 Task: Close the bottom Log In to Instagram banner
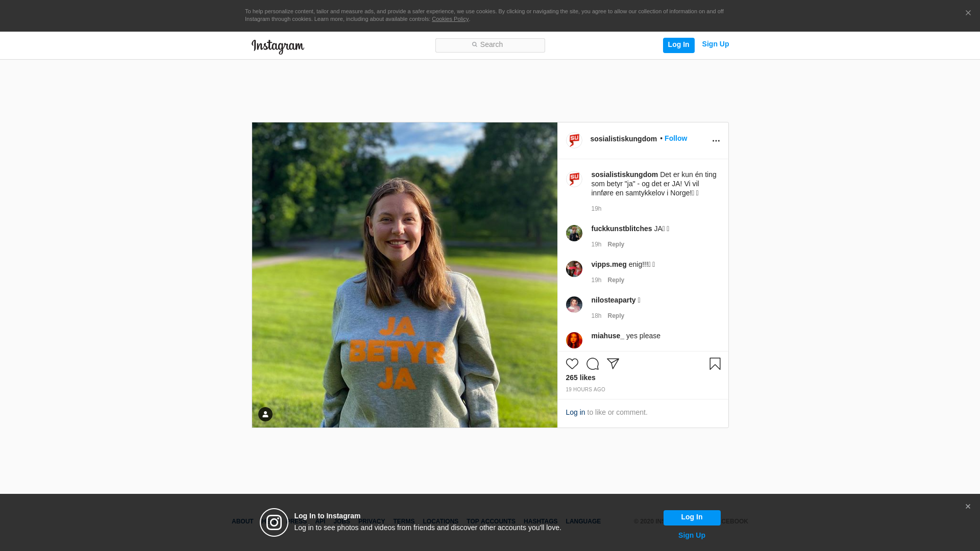coord(968,507)
